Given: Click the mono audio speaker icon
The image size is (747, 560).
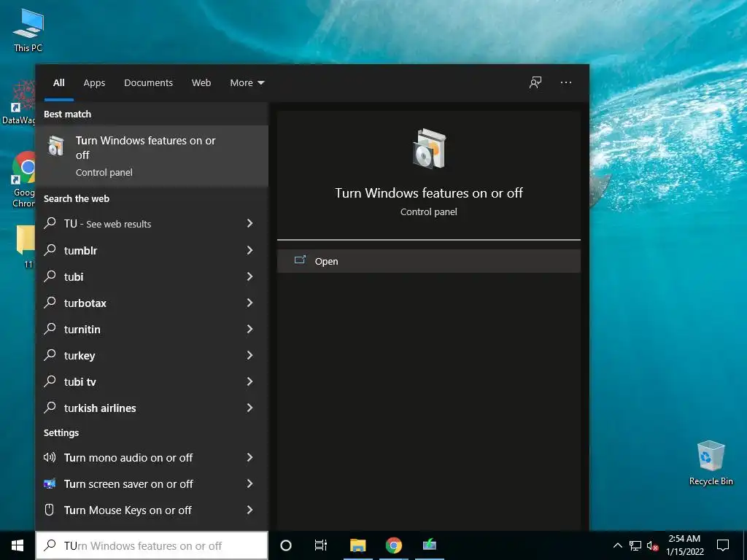Looking at the screenshot, I should [x=50, y=457].
